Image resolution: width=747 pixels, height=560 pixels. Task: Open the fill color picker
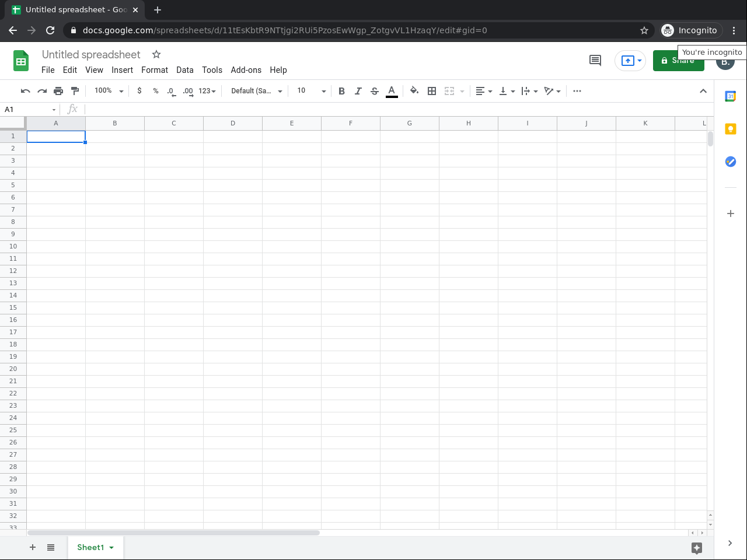414,91
